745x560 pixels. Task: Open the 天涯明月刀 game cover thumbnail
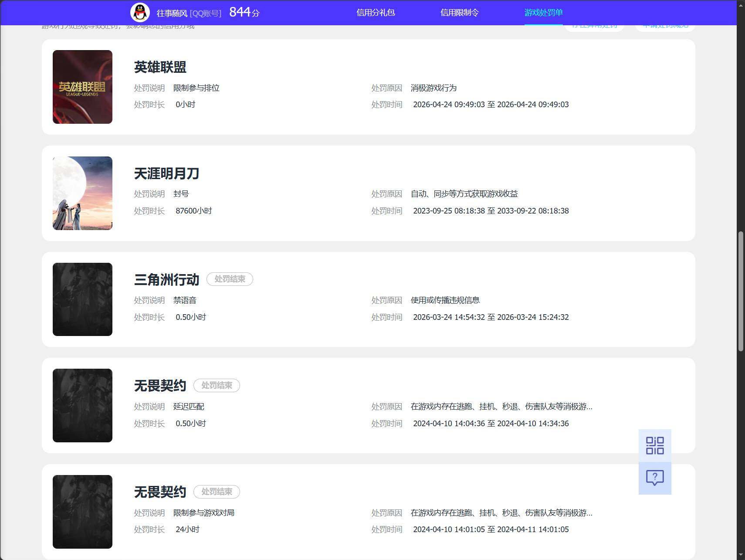[x=82, y=193]
